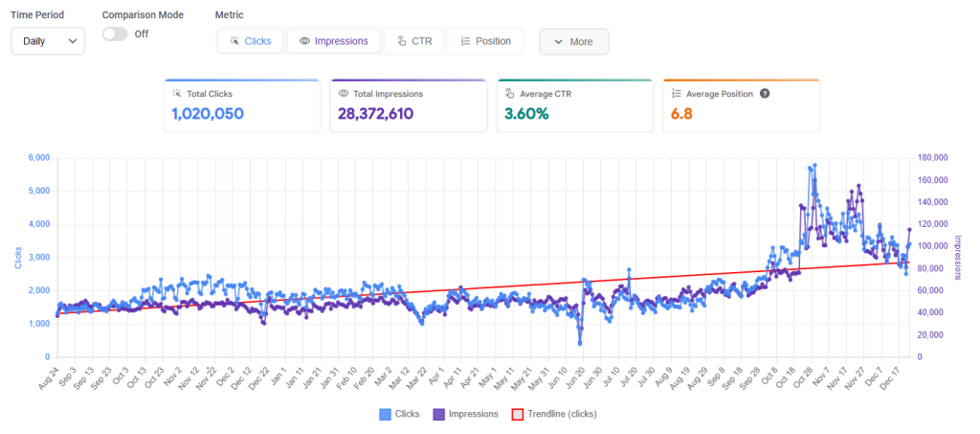Choose the Impressions metric button
The width and height of the screenshot is (980, 434).
[x=332, y=41]
